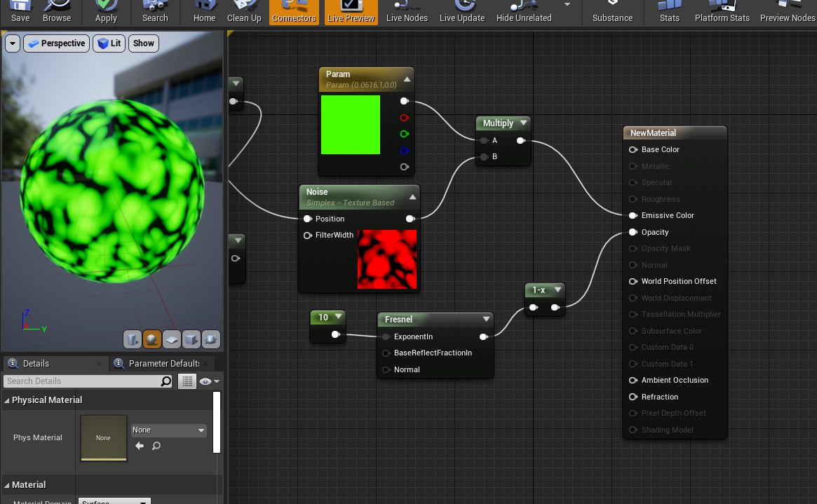Screen dimensions: 817x504
Task: Open Platform Stats from the toolbar
Action: point(722,12)
